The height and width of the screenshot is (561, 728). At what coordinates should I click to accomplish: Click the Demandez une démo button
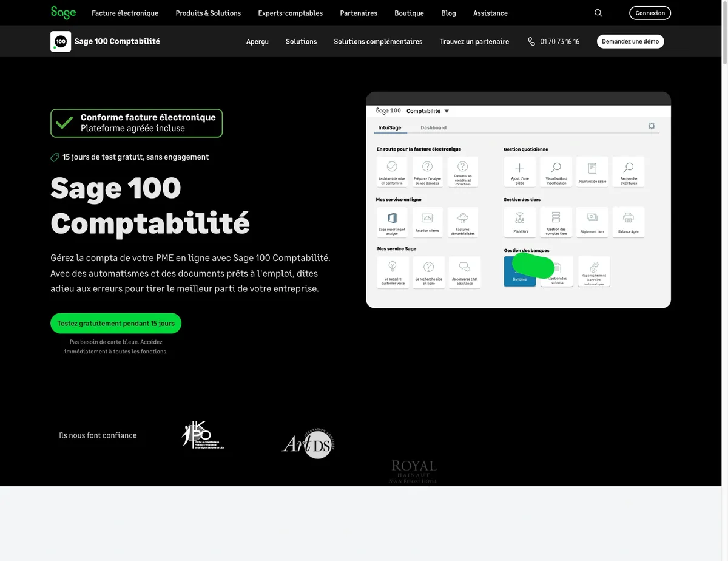tap(630, 41)
